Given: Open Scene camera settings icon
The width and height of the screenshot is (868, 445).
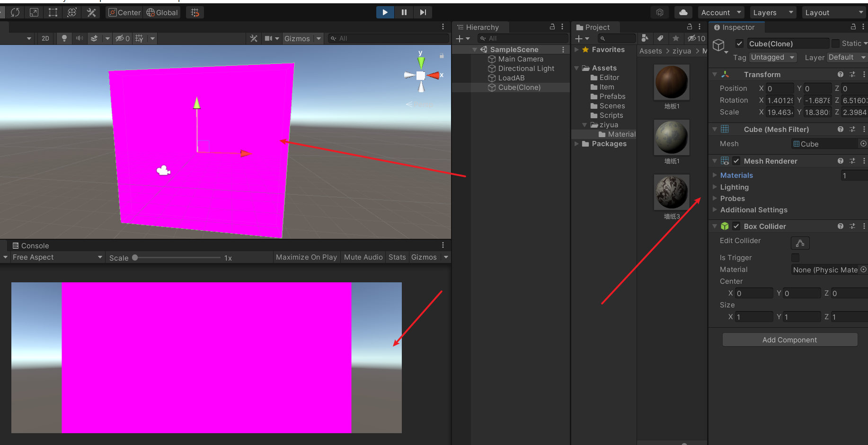Looking at the screenshot, I should [268, 38].
